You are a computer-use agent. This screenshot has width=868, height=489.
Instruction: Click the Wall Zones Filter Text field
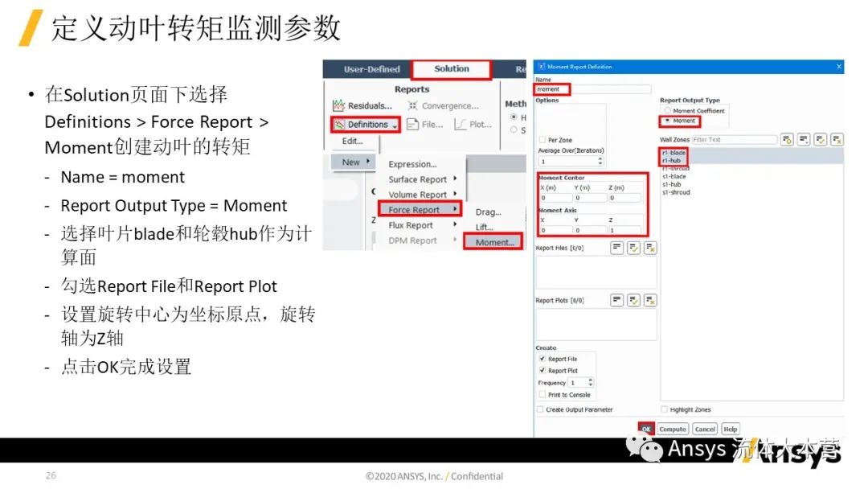735,140
